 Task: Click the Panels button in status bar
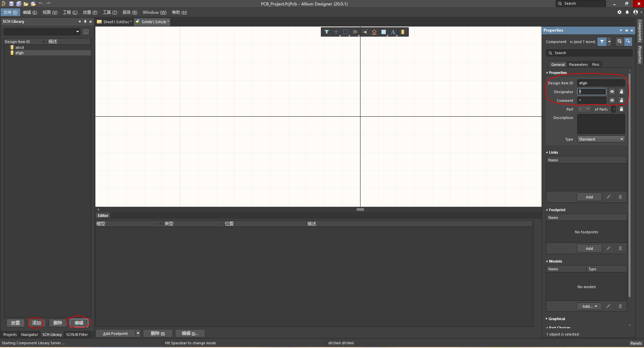click(x=636, y=343)
